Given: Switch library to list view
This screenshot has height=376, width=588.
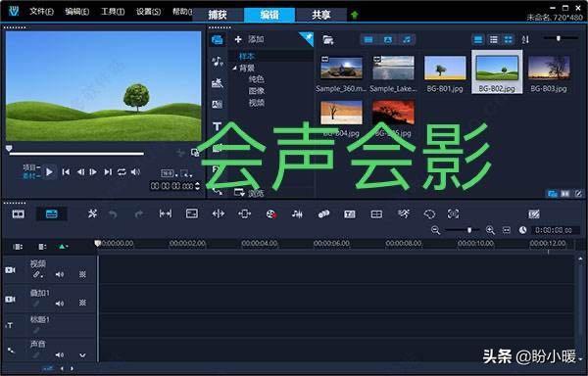Looking at the screenshot, I should [x=494, y=40].
